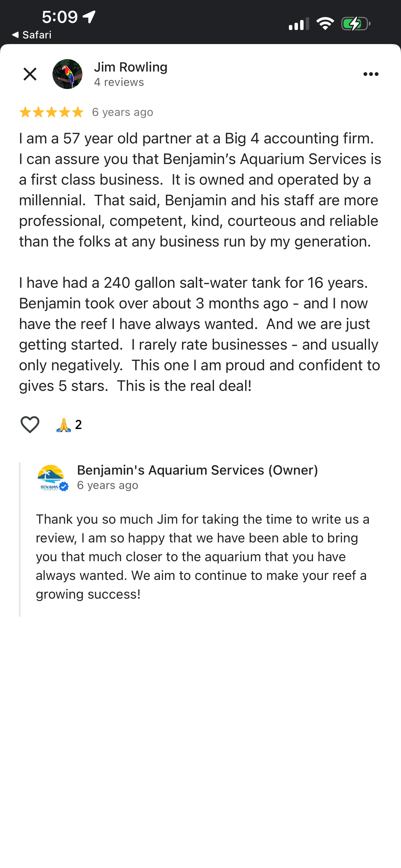Tap the location arrow beside the clock

(x=89, y=17)
